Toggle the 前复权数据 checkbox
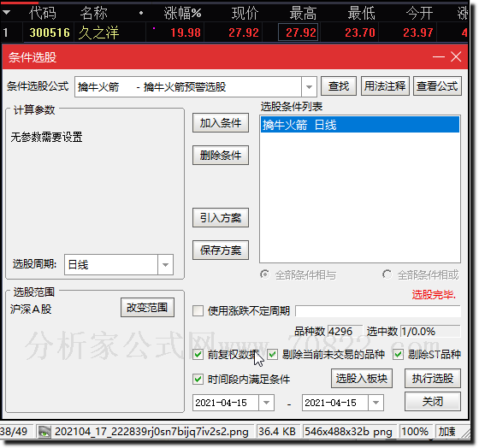This screenshot has width=479, height=448. (x=198, y=355)
